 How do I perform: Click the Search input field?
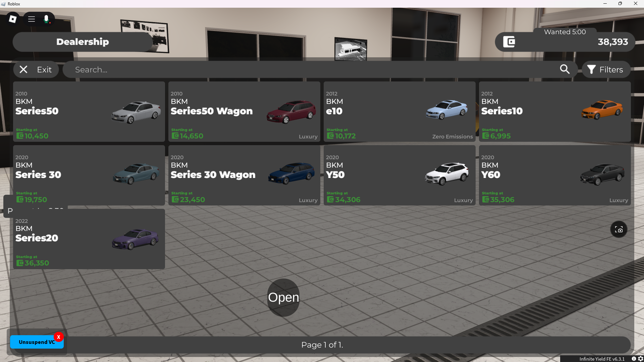302,70
